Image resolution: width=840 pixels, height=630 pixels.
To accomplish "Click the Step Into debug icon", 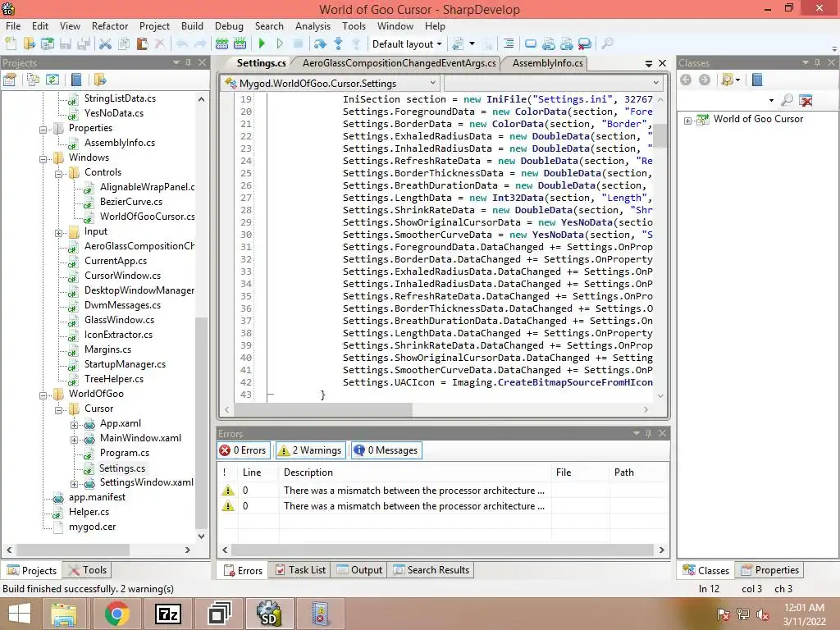I will 339,44.
